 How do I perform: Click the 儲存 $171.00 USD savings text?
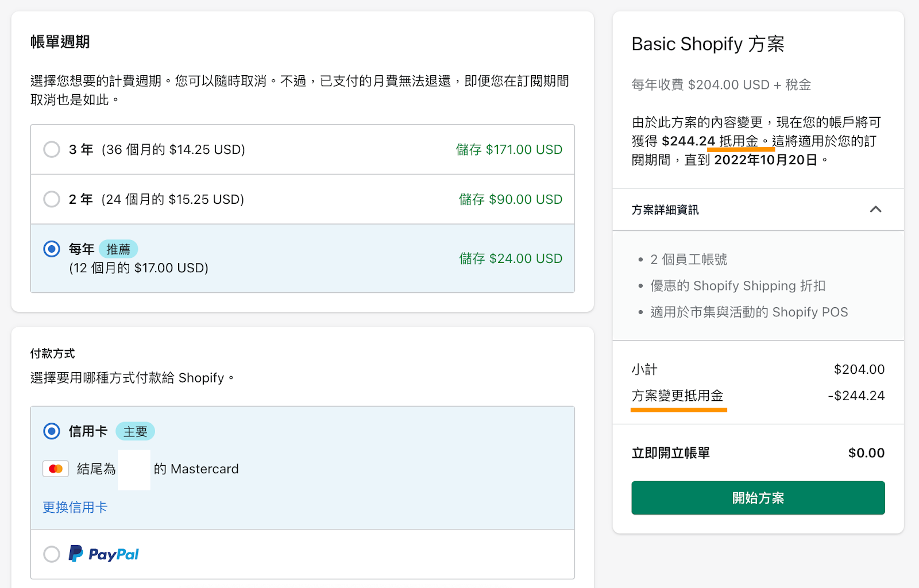click(x=509, y=149)
